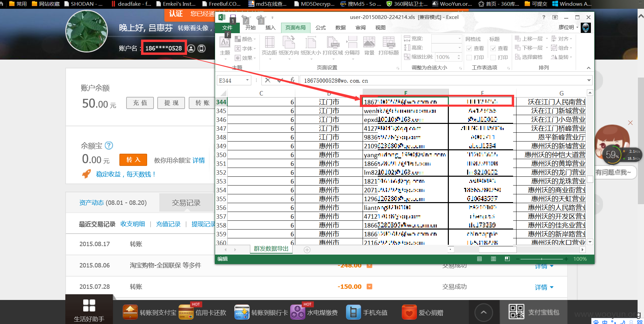Click the Alipay Wallet QR code icon
The image size is (644, 324).
point(516,311)
